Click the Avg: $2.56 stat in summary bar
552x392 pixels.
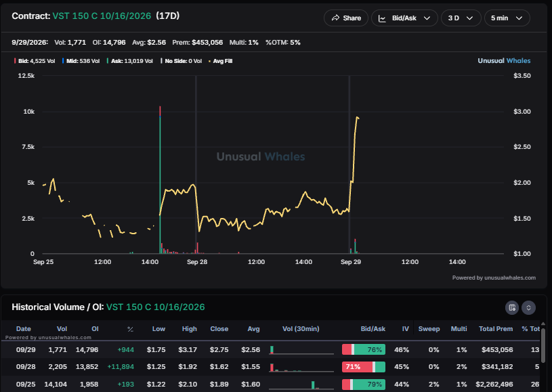[149, 42]
